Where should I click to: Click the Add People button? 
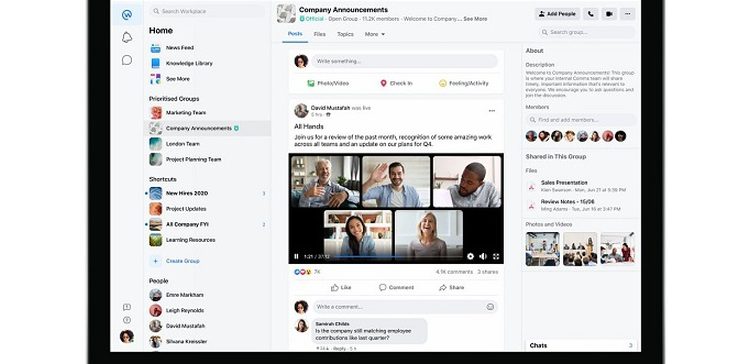coord(557,14)
